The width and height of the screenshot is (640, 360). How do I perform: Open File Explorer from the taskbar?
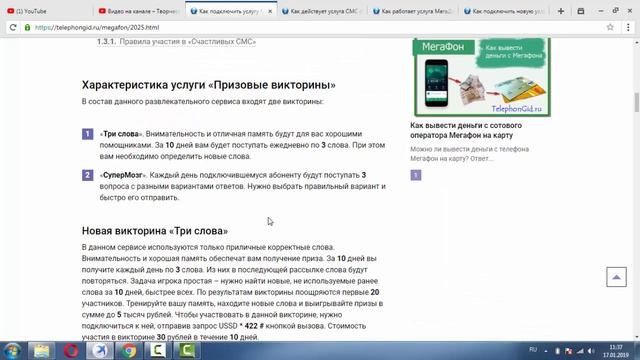coord(41,351)
